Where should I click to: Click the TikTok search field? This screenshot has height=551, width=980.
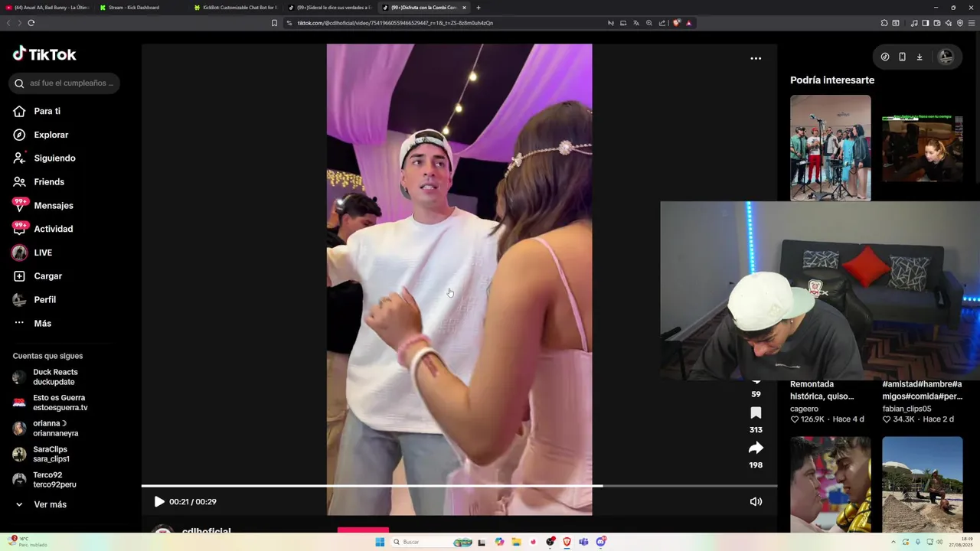click(x=64, y=83)
